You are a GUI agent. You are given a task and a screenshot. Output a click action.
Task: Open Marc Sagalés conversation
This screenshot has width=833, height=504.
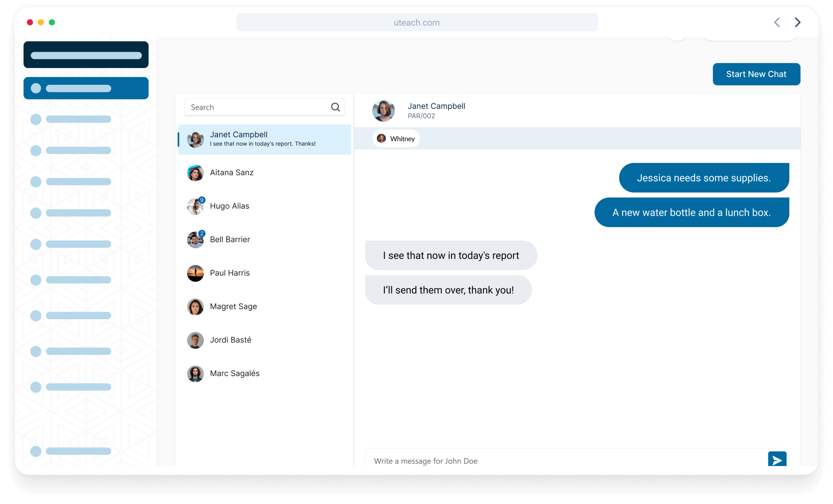tap(234, 373)
